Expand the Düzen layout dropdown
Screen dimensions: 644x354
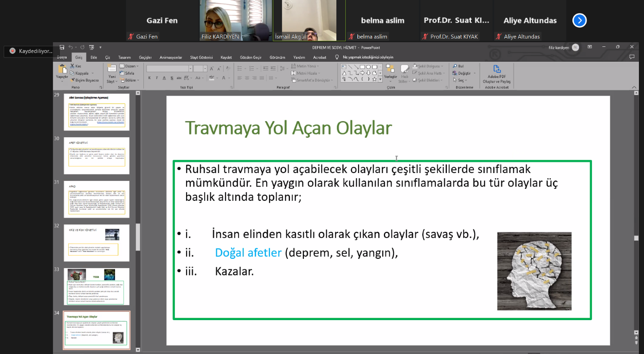[129, 66]
